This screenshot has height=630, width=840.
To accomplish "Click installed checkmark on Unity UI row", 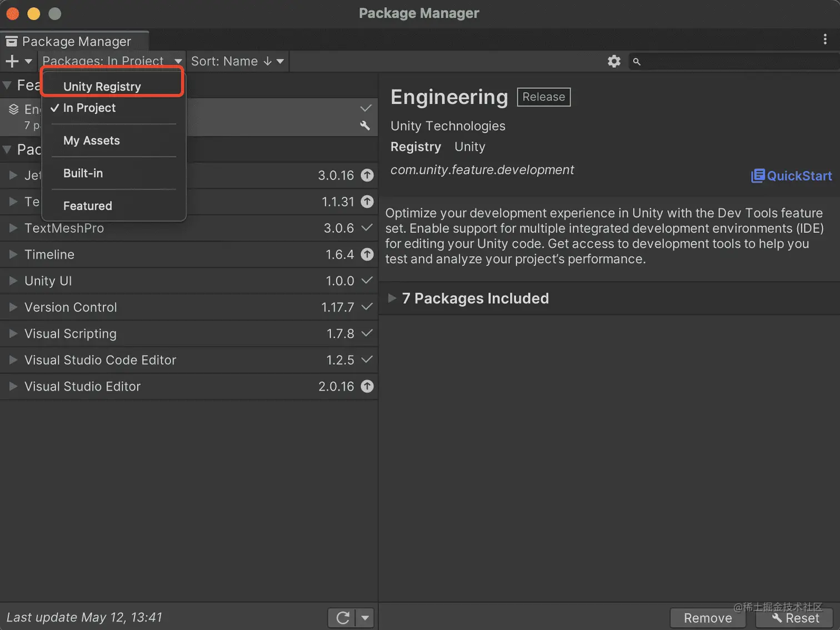I will 367,281.
